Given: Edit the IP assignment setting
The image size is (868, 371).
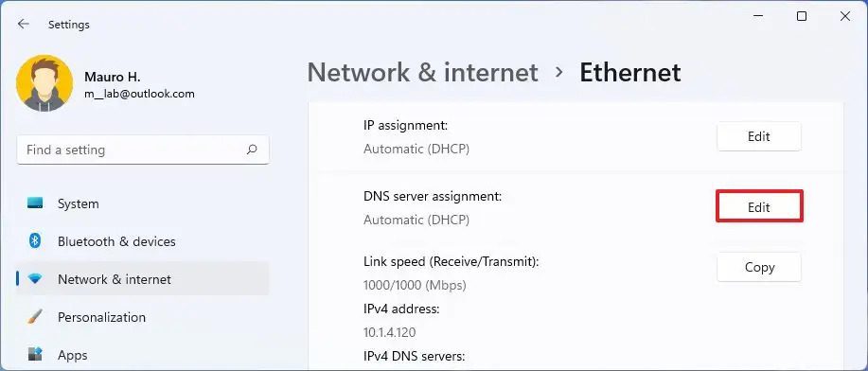Looking at the screenshot, I should coord(759,136).
